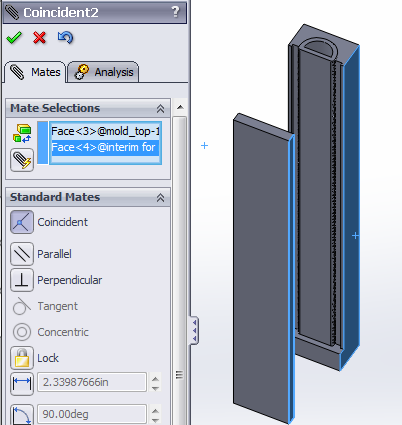Toggle the Angle mate button
Image resolution: width=402 pixels, height=425 pixels.
pyautogui.click(x=22, y=414)
